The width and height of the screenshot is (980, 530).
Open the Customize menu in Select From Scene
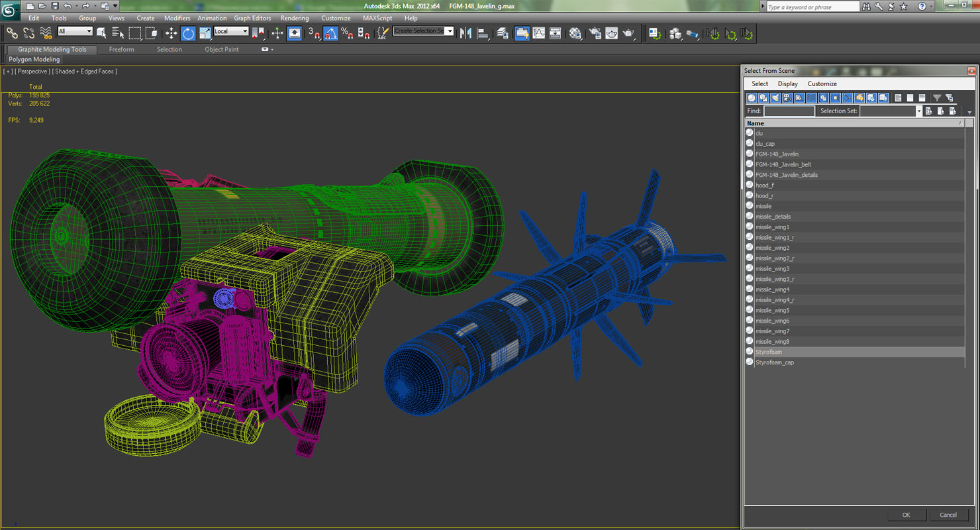click(x=822, y=83)
